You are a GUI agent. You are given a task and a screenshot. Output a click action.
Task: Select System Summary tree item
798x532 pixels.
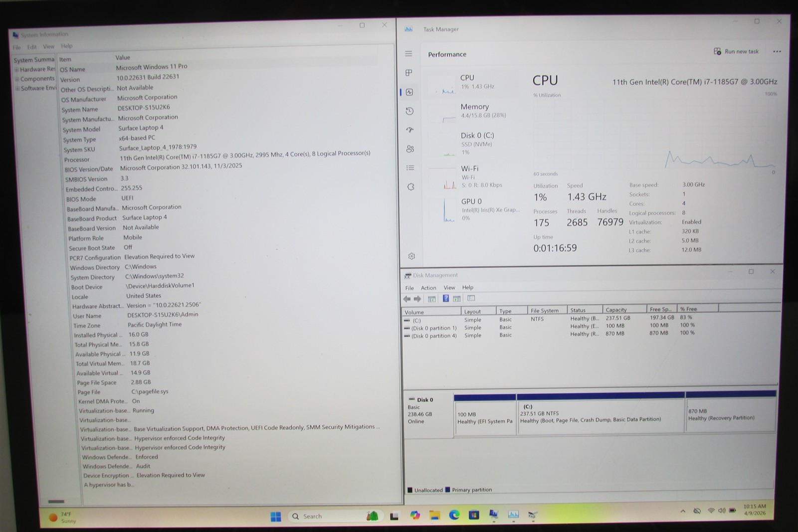(x=34, y=60)
